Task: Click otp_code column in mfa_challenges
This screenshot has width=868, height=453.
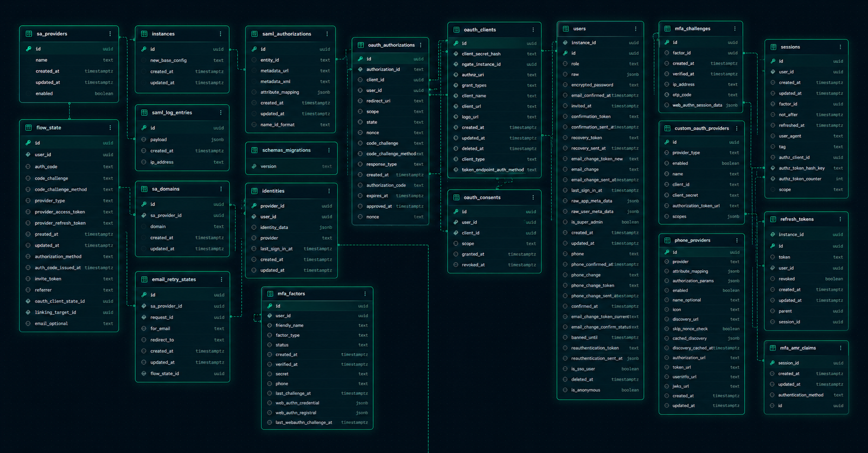Action: pyautogui.click(x=701, y=95)
